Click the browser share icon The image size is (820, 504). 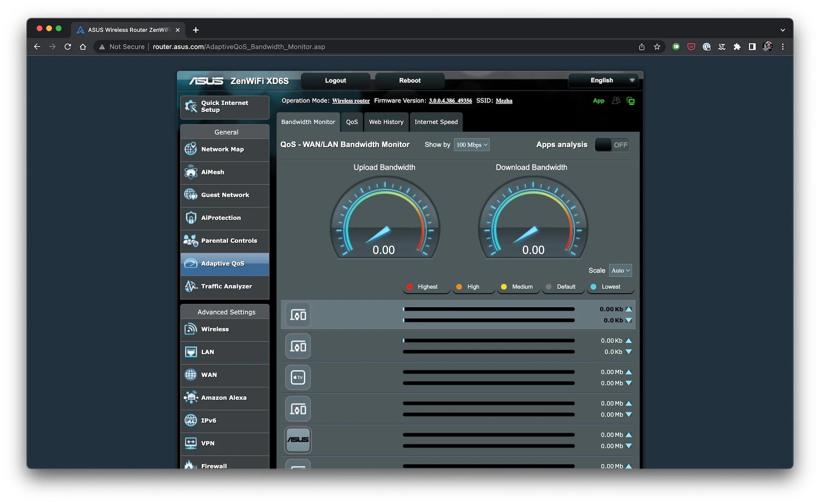[641, 47]
